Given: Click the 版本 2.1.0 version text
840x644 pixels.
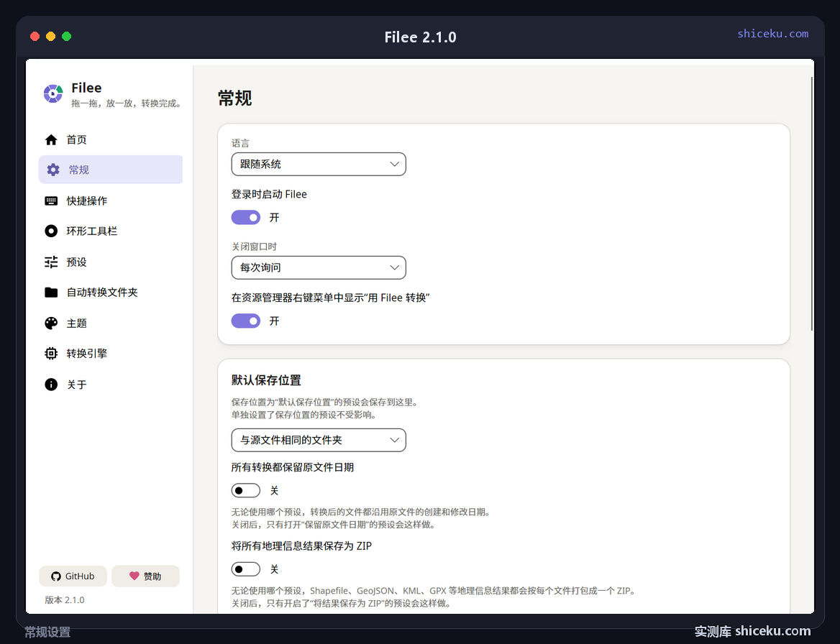Looking at the screenshot, I should (x=64, y=600).
